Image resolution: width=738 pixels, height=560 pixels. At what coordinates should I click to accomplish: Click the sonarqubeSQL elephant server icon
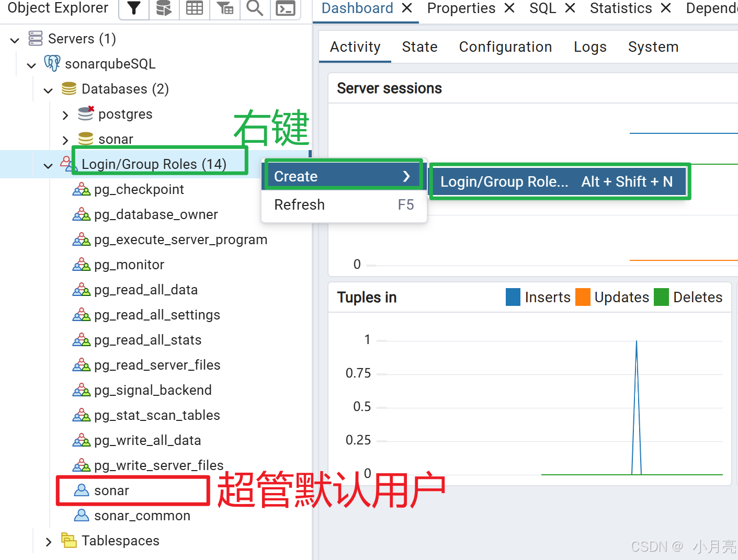click(x=52, y=63)
